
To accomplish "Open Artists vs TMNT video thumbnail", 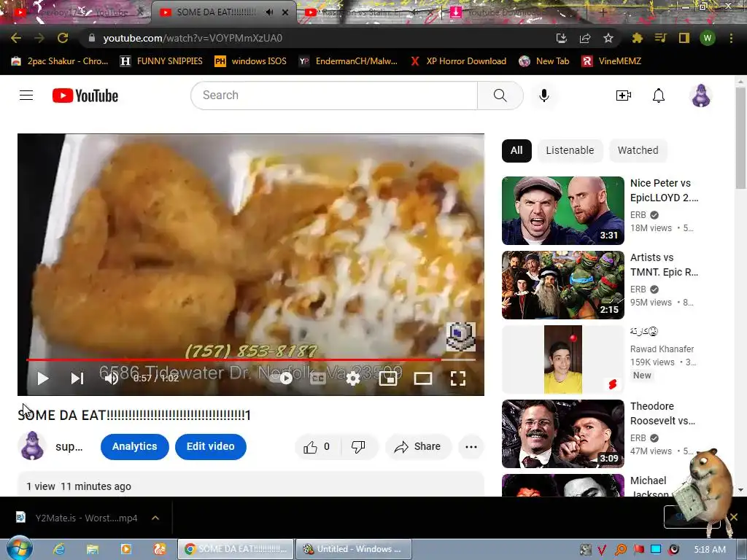I will pyautogui.click(x=562, y=285).
